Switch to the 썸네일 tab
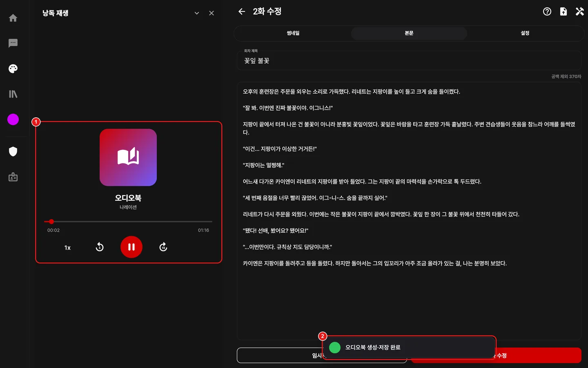 [293, 33]
